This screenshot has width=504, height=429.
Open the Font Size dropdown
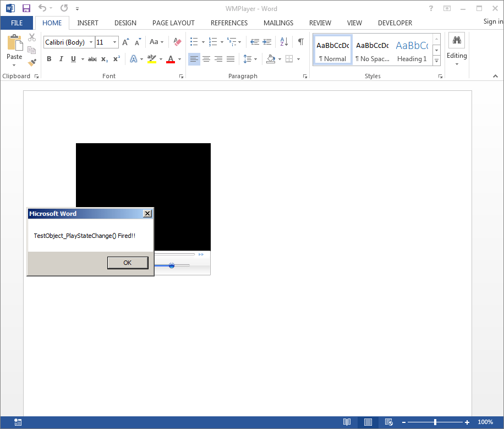point(114,42)
